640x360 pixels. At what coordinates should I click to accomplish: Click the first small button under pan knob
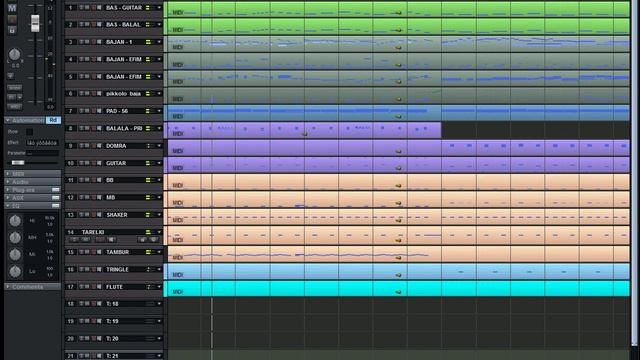point(10,76)
